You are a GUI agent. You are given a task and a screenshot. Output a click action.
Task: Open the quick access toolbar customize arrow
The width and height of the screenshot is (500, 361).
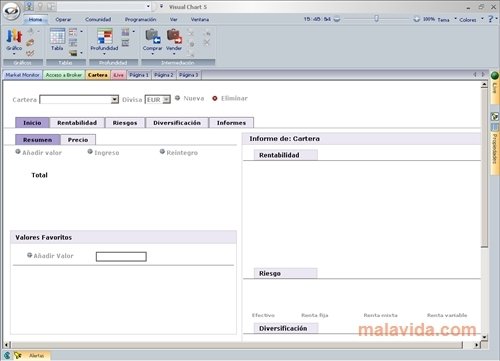click(x=161, y=6)
